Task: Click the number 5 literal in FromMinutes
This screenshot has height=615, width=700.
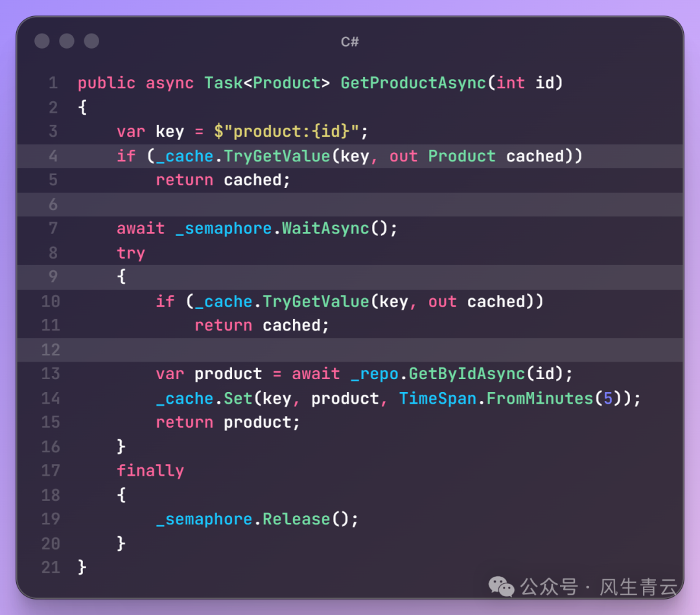Action: coord(607,399)
